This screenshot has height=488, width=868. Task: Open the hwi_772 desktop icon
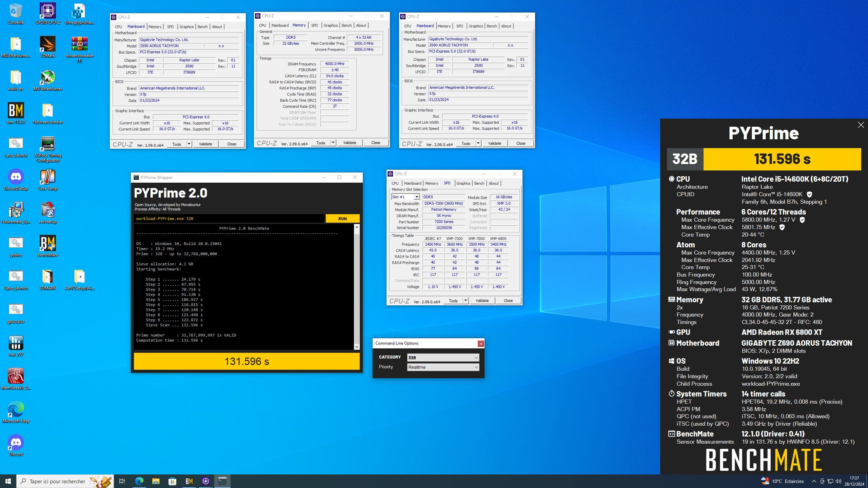[x=16, y=346]
